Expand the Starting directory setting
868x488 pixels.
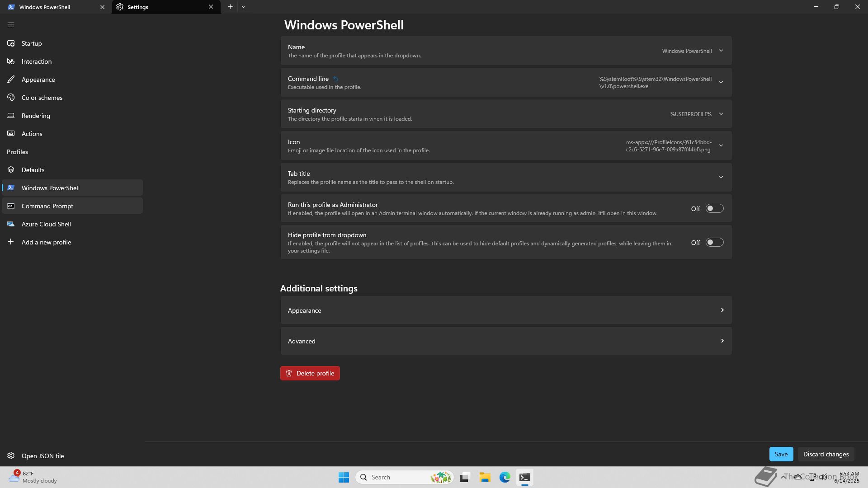coord(721,114)
